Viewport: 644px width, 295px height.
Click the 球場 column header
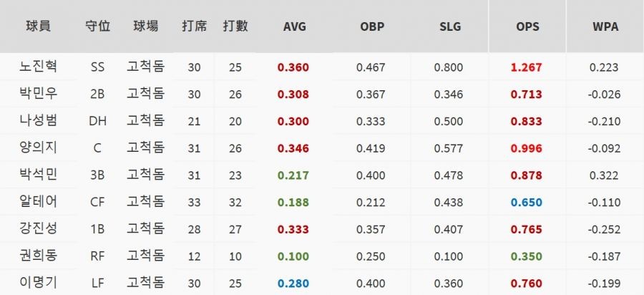click(x=145, y=26)
